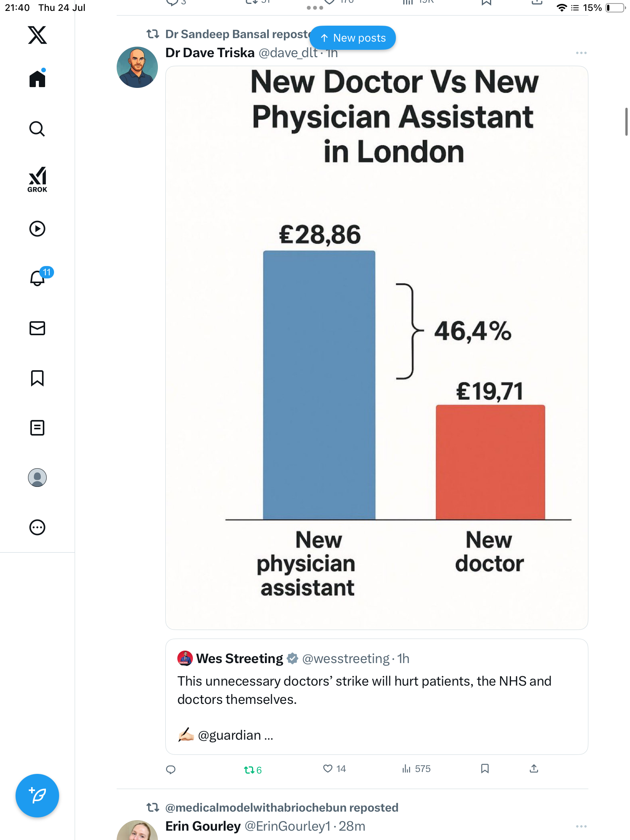Click the X logo
This screenshot has height=840, width=630.
click(x=37, y=35)
